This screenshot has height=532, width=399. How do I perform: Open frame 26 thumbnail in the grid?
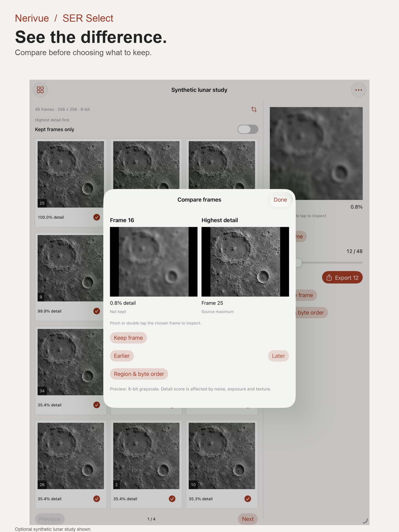(71, 456)
